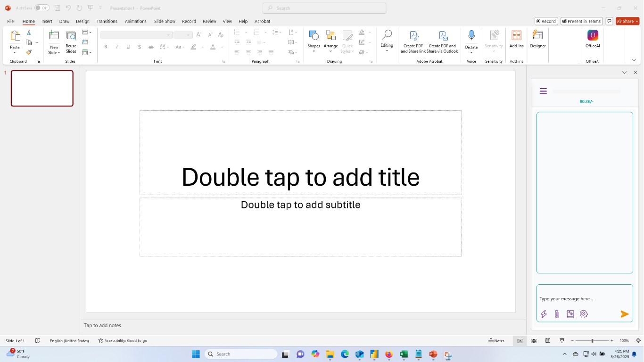Fit slide to current window
This screenshot has height=362, width=644.
pyautogui.click(x=638, y=341)
